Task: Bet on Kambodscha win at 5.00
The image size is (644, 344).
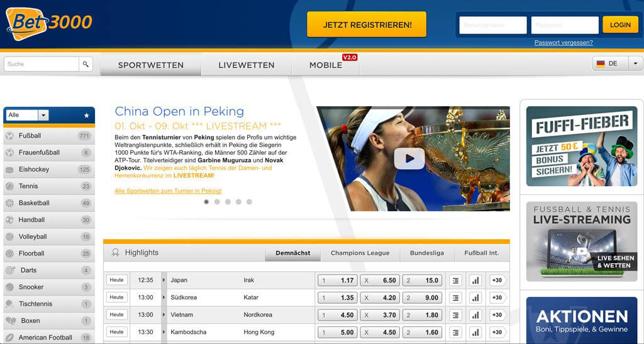Action: tap(338, 332)
